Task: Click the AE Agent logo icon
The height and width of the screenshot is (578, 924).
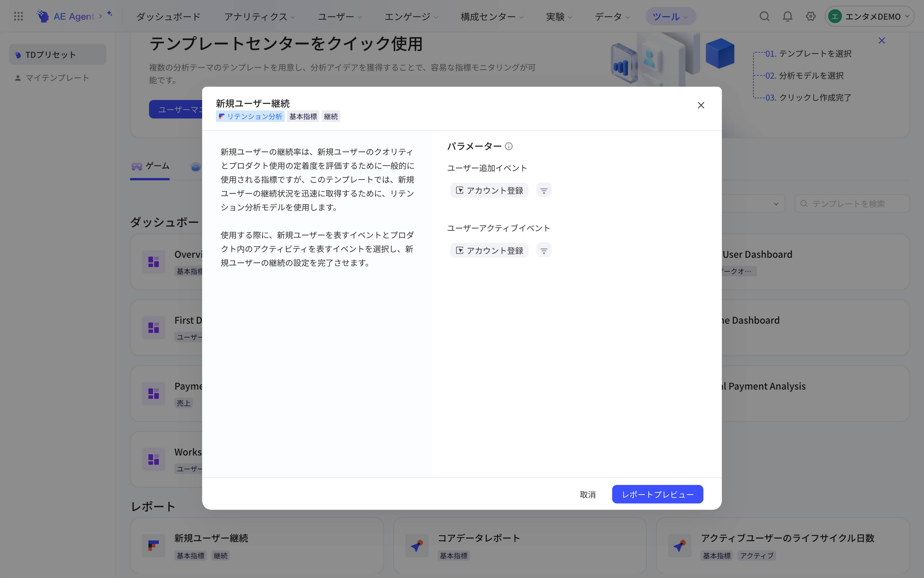Action: pos(43,16)
